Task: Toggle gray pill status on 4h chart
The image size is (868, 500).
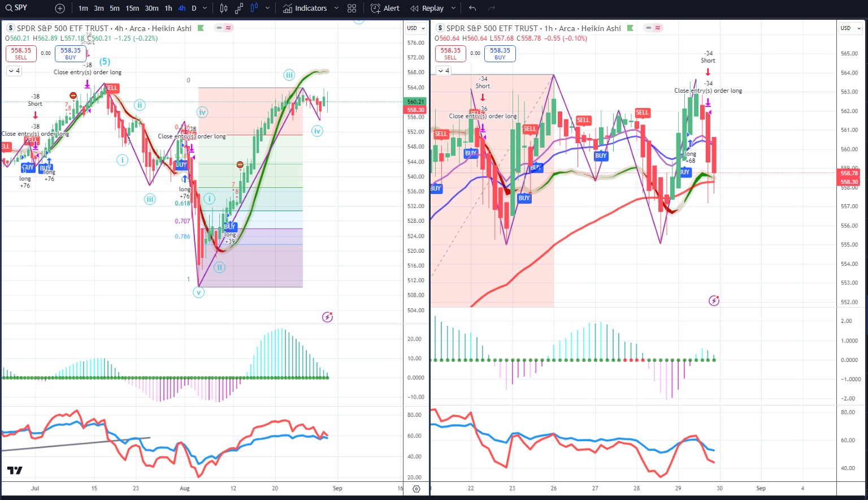Action: [219, 28]
